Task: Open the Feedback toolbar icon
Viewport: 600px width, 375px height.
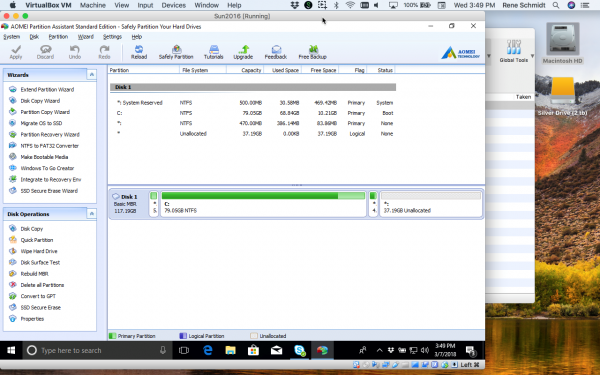Action: click(x=276, y=52)
